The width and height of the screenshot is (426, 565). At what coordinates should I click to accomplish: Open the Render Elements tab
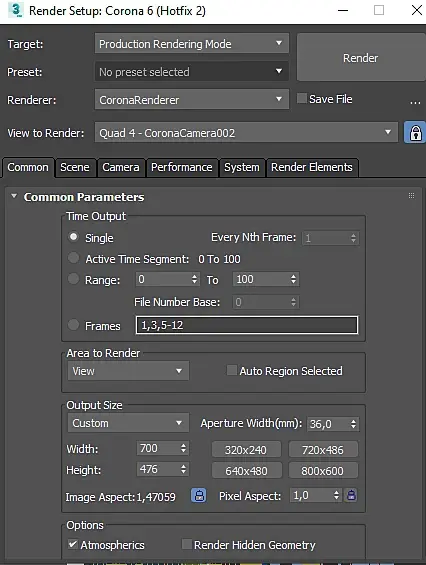click(x=312, y=168)
